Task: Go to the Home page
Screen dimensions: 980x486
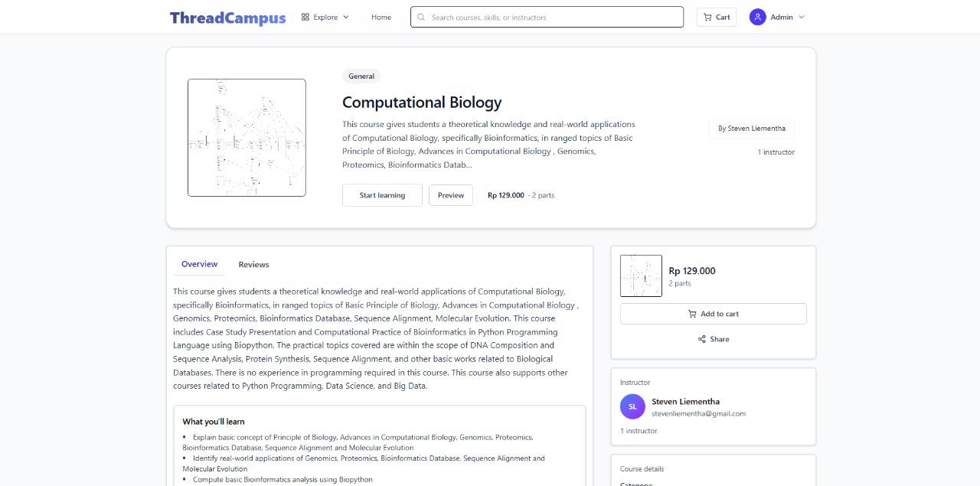Action: click(381, 17)
